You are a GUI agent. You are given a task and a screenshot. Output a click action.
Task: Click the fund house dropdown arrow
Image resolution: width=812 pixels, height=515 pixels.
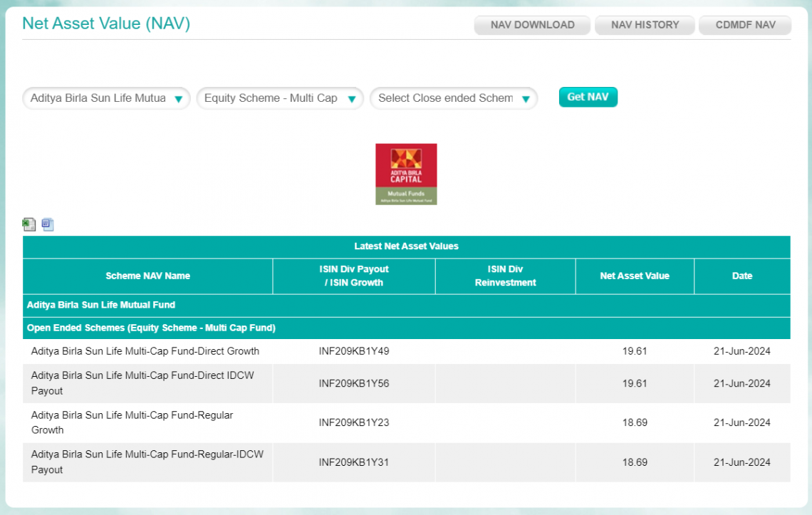point(179,98)
